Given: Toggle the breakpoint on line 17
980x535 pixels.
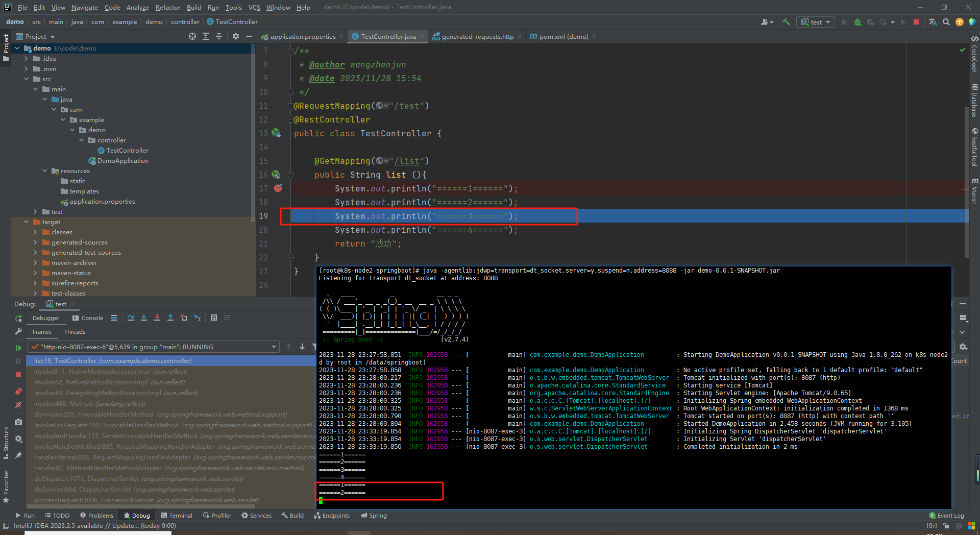Looking at the screenshot, I should (278, 188).
